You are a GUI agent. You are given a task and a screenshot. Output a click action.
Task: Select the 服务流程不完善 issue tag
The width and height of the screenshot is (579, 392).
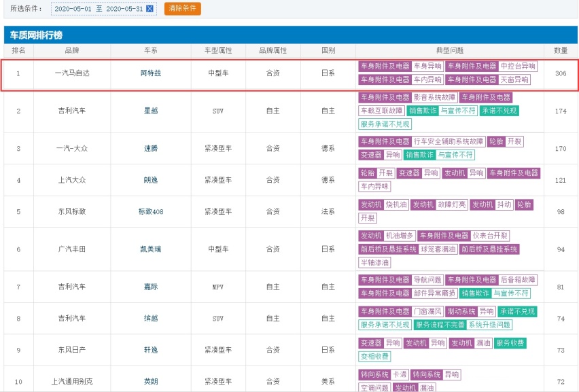440,325
